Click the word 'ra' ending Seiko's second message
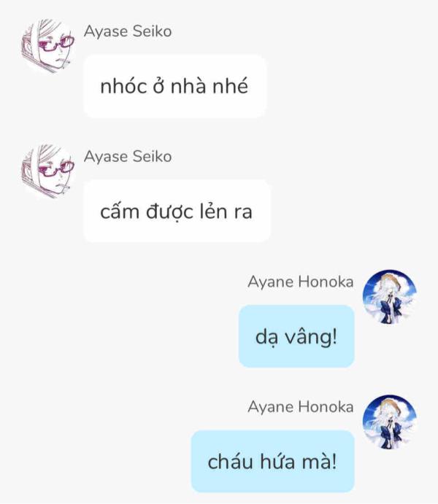The width and height of the screenshot is (438, 504). (x=243, y=212)
